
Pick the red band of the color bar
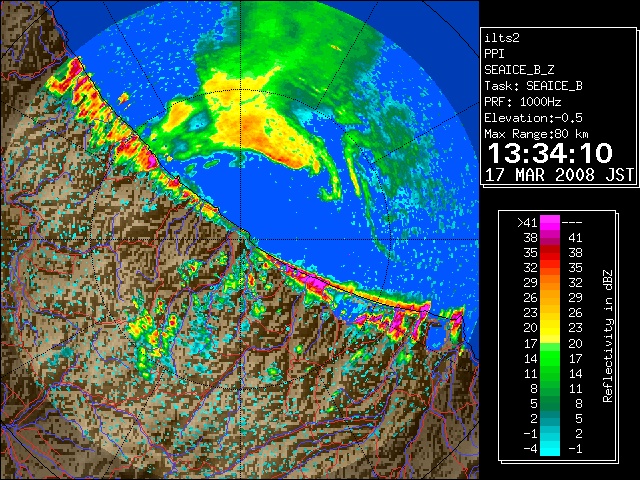[550, 252]
